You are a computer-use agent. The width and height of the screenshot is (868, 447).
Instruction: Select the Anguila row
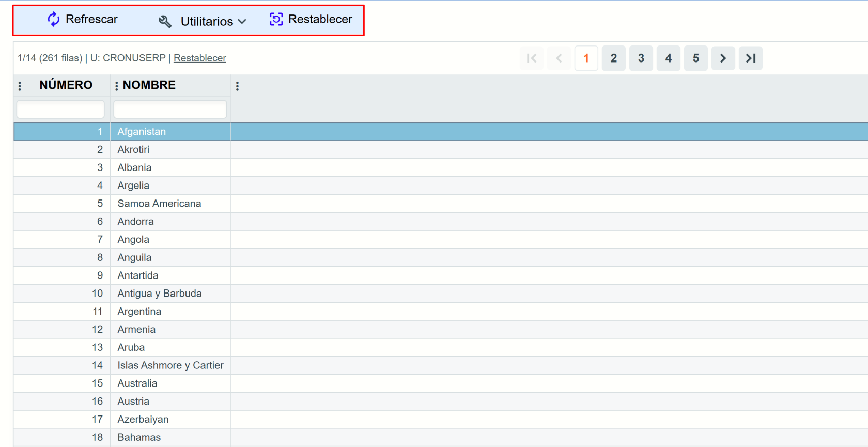441,257
